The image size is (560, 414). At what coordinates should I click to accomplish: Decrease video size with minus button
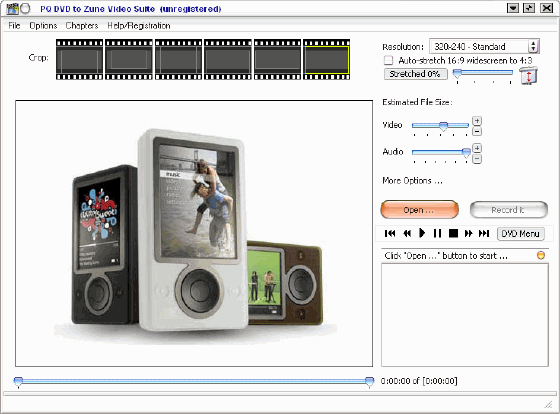[477, 131]
